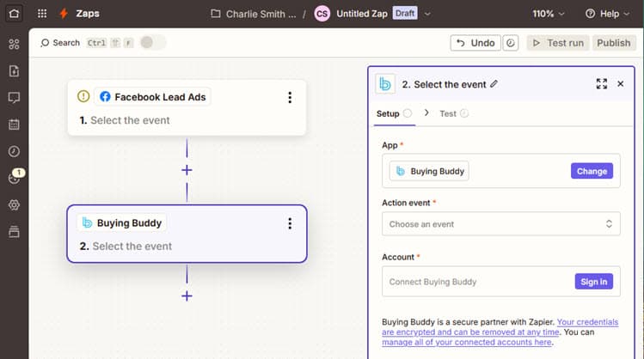Open the sidebar file import icon
This screenshot has width=644, height=359.
(x=14, y=71)
